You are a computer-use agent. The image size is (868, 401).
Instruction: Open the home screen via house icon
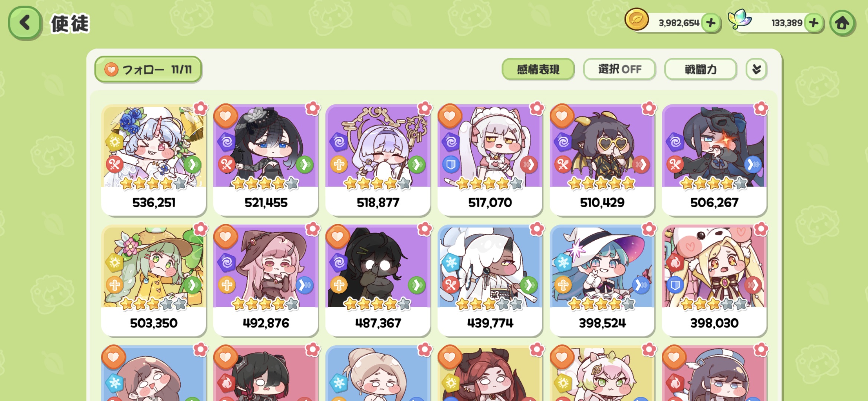(x=842, y=23)
